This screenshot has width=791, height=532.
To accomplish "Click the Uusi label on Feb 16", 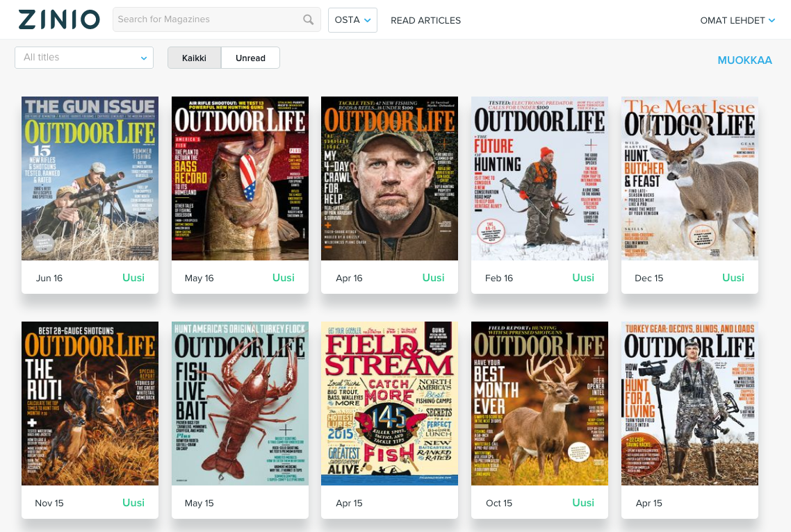I will 583,278.
